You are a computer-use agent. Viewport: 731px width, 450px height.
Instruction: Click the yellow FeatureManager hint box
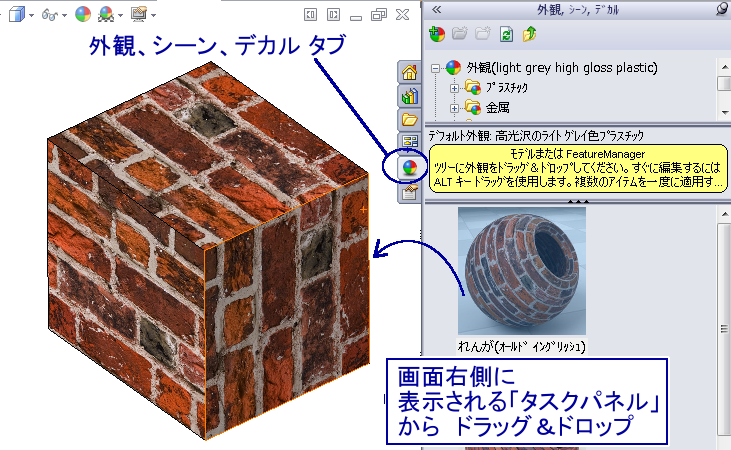578,167
